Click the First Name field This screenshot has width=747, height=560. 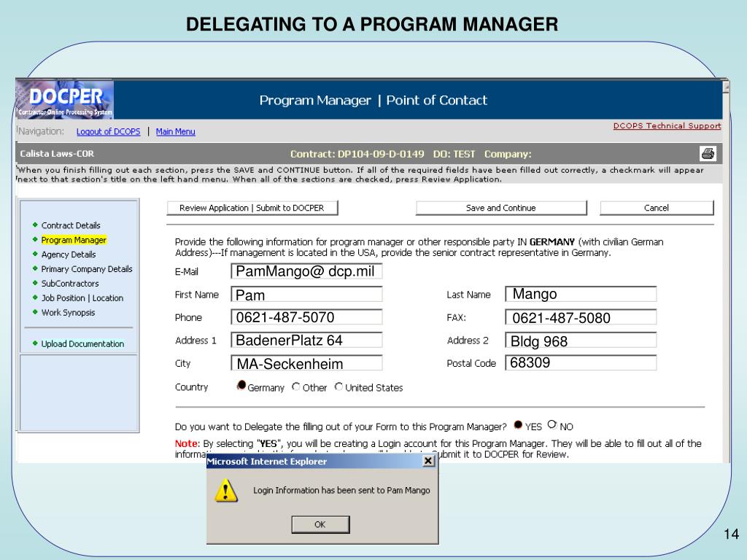[x=306, y=295]
